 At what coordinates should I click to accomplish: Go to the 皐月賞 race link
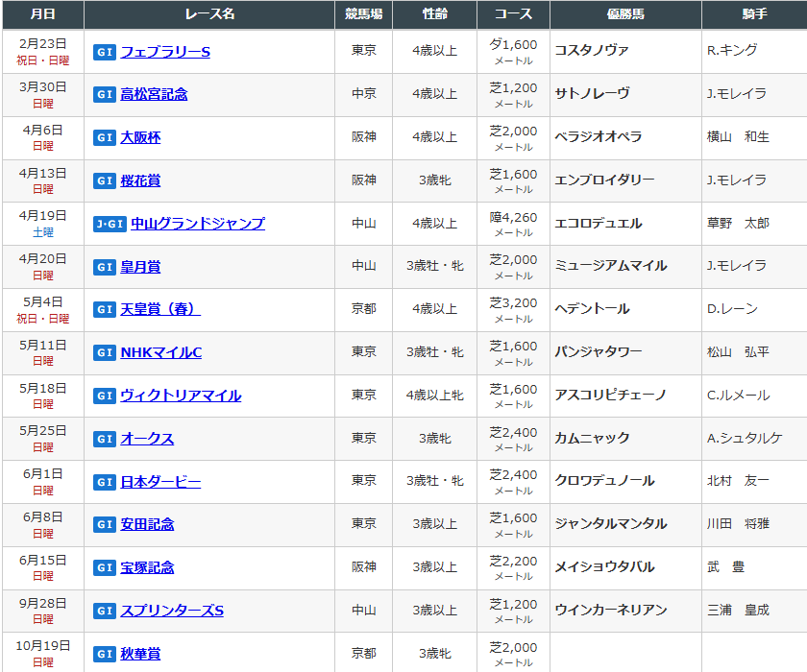(140, 266)
